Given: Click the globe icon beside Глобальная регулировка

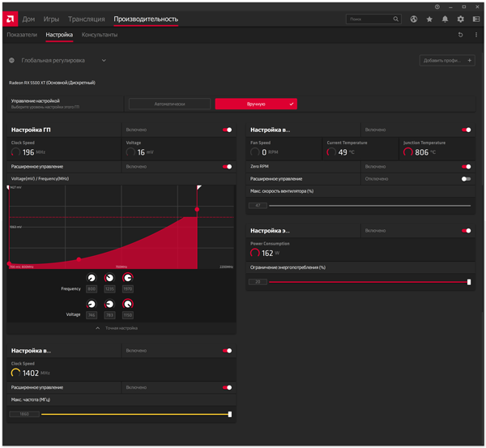Looking at the screenshot, I should 11,60.
